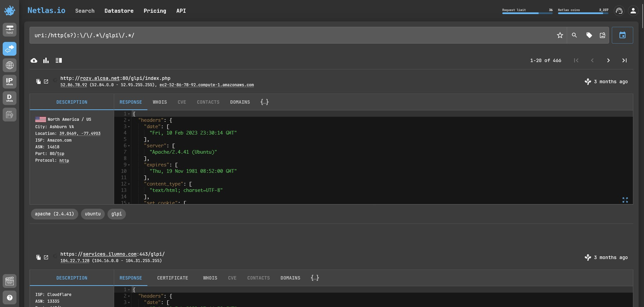This screenshot has width=644, height=307.
Task: Collapse line 1 root brace in rozy.alcsa.net response
Action: (129, 114)
